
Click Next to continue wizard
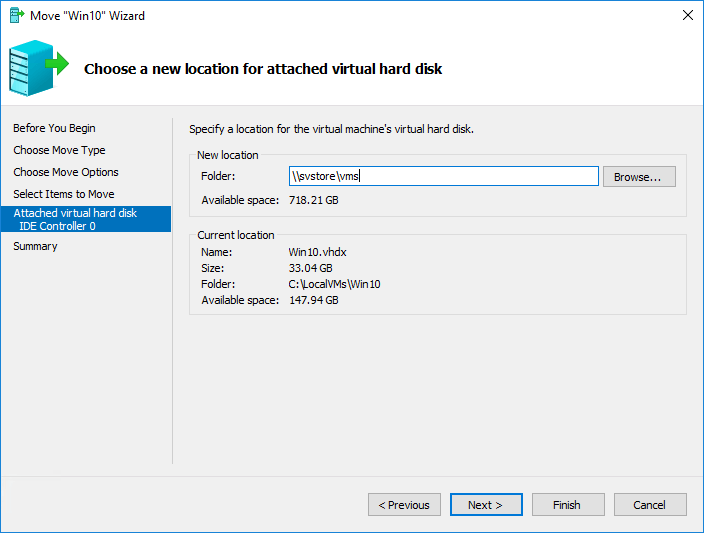click(486, 505)
